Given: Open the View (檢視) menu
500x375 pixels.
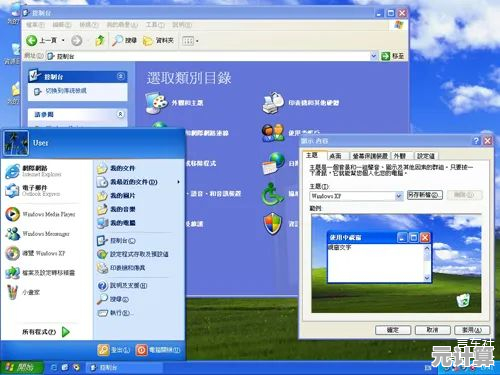Looking at the screenshot, I should coord(89,25).
